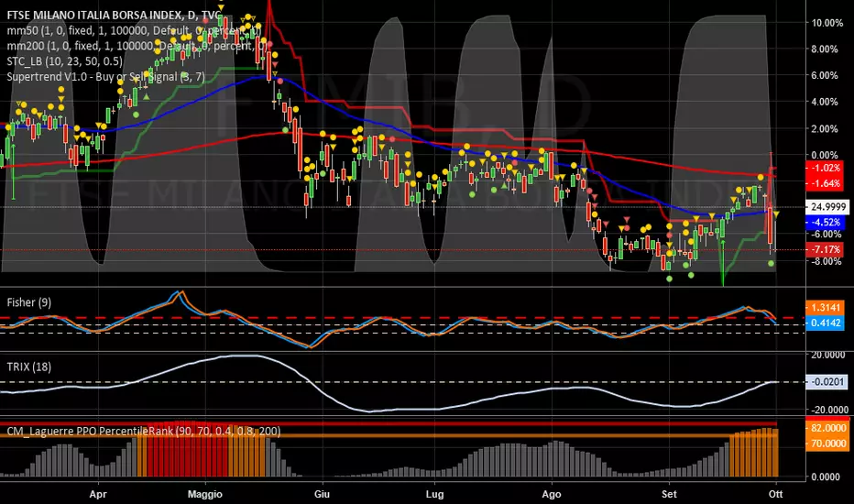The width and height of the screenshot is (854, 504).
Task: Click the Giu date on time axis
Action: 322,494
